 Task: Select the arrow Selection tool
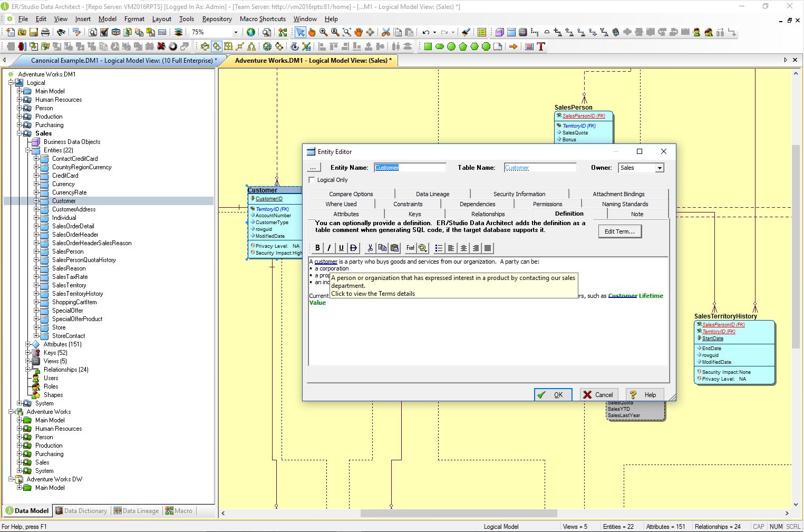301,32
